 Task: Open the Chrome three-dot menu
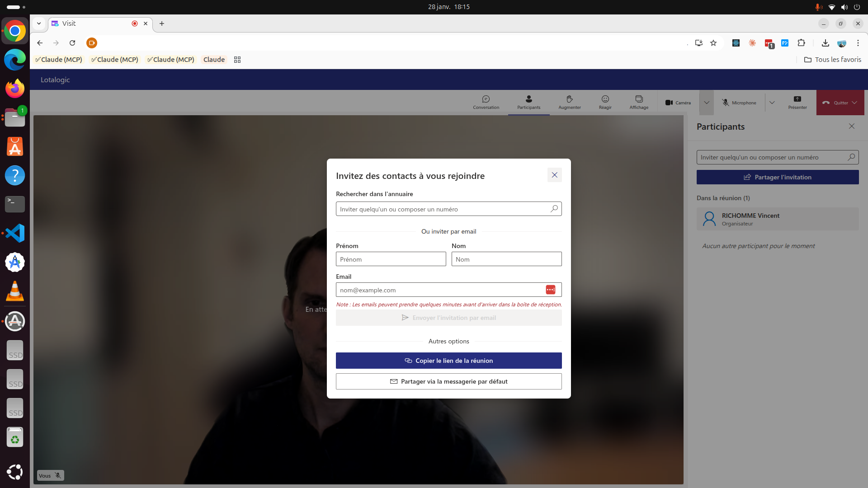(x=858, y=43)
